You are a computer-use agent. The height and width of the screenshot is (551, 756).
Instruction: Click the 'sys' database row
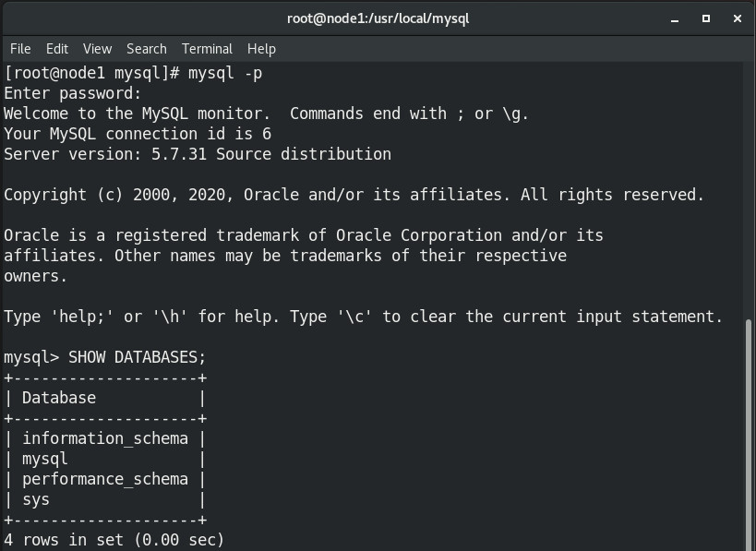tap(105, 499)
